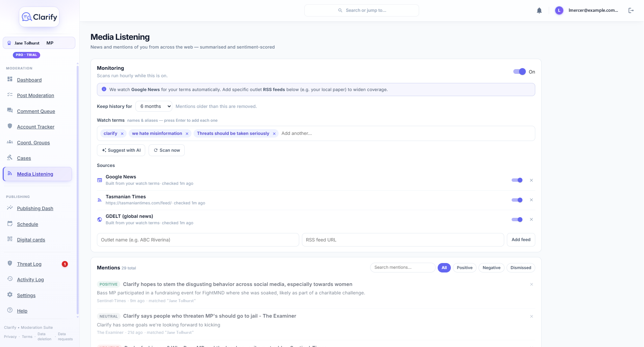This screenshot has height=347, width=644.
Task: Click the info icon in Google News notice
Action: pyautogui.click(x=104, y=89)
